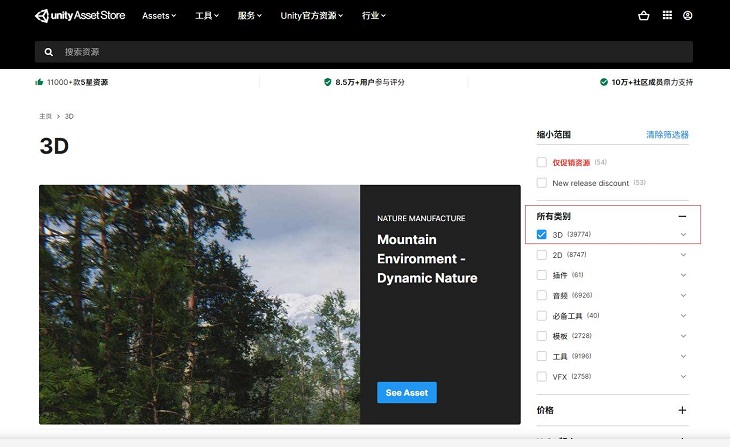The width and height of the screenshot is (730, 447).
Task: Open the shopping cart icon
Action: pyautogui.click(x=643, y=16)
